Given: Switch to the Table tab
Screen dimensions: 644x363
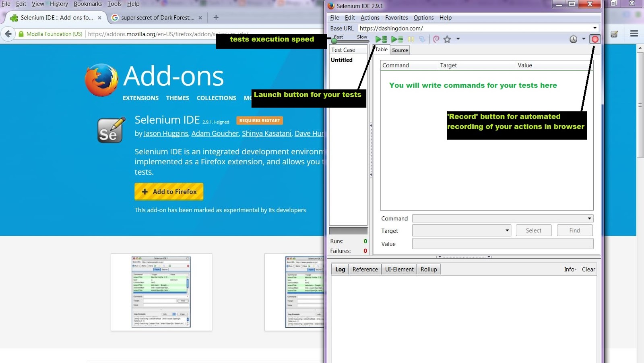Looking at the screenshot, I should click(382, 50).
